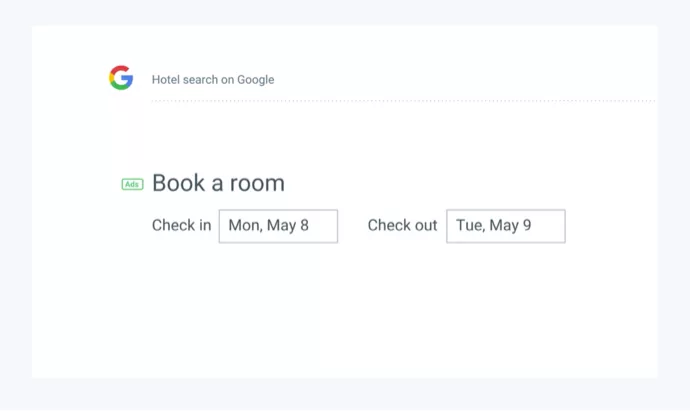
Task: Click the word Book in heading
Action: [x=178, y=183]
